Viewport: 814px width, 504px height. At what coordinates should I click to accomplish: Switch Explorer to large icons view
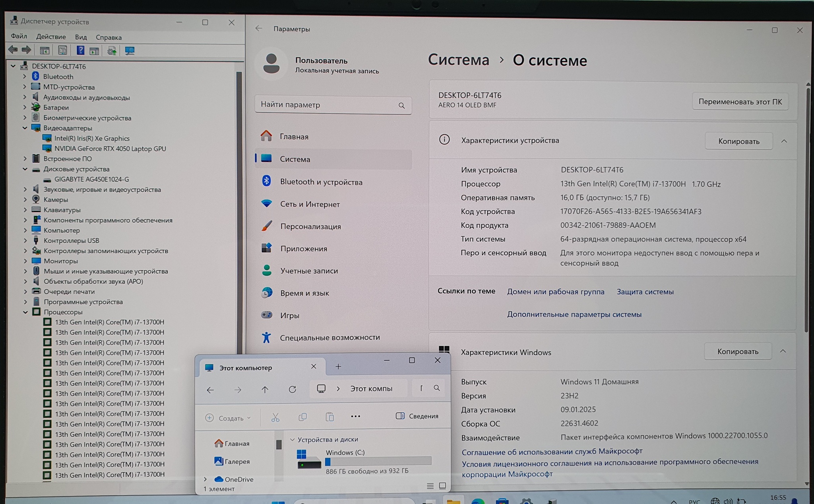click(x=442, y=485)
